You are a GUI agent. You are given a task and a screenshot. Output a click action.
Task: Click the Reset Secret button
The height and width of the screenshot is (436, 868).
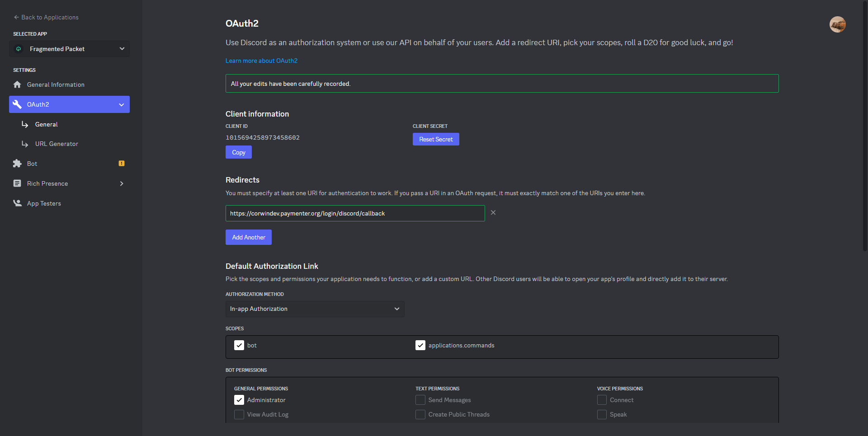pos(435,139)
